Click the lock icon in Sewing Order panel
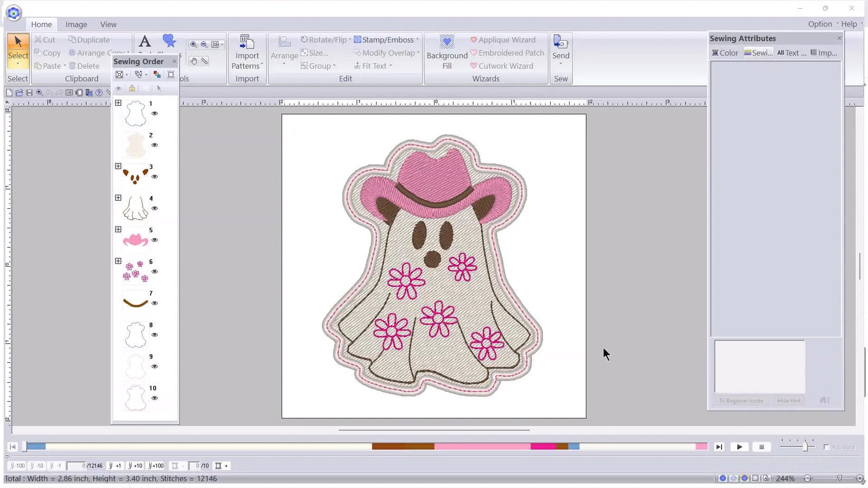 132,88
